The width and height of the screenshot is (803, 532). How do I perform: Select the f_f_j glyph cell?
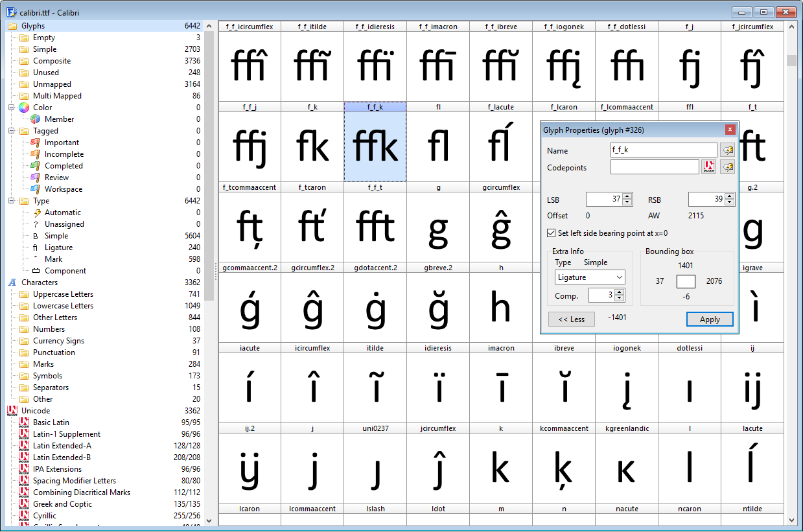pyautogui.click(x=250, y=142)
